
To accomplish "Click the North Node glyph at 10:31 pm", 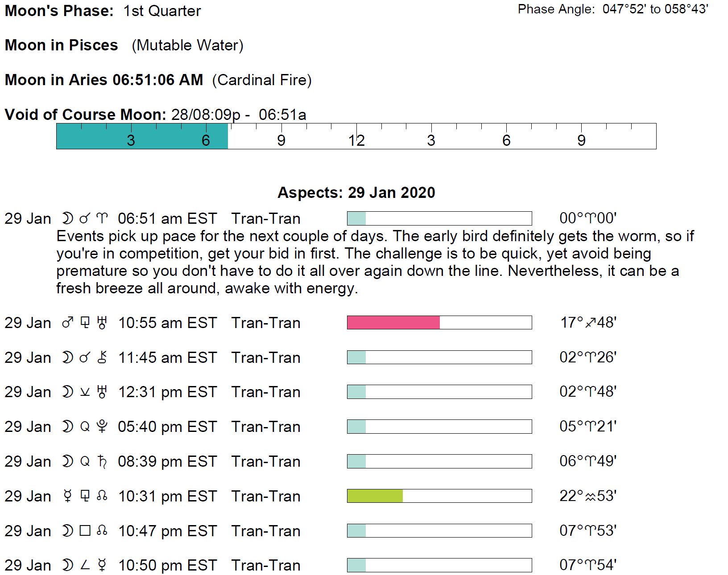I will 102,496.
